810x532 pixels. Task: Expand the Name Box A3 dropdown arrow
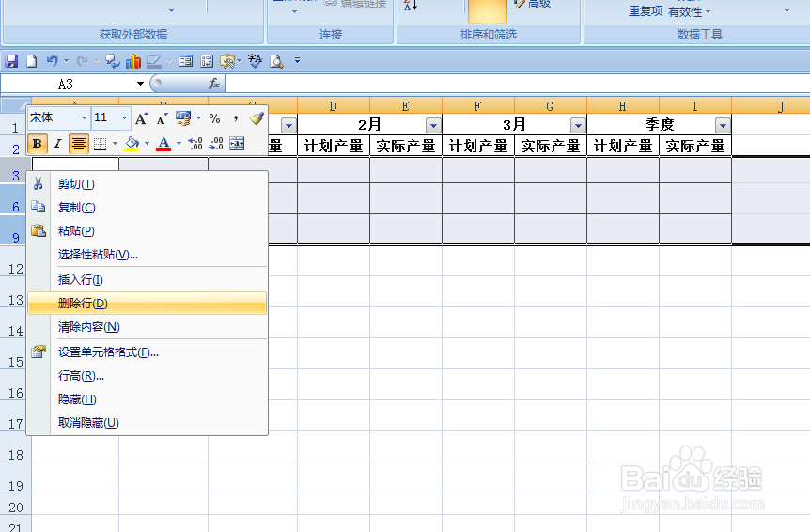point(140,84)
